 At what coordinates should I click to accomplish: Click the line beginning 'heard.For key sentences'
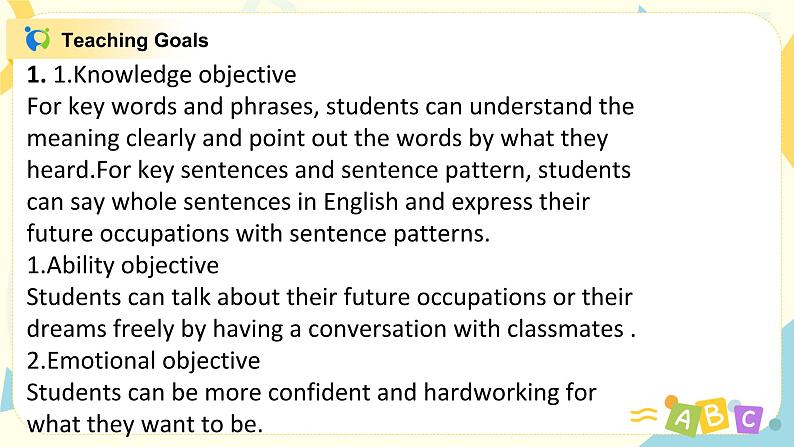pyautogui.click(x=329, y=170)
